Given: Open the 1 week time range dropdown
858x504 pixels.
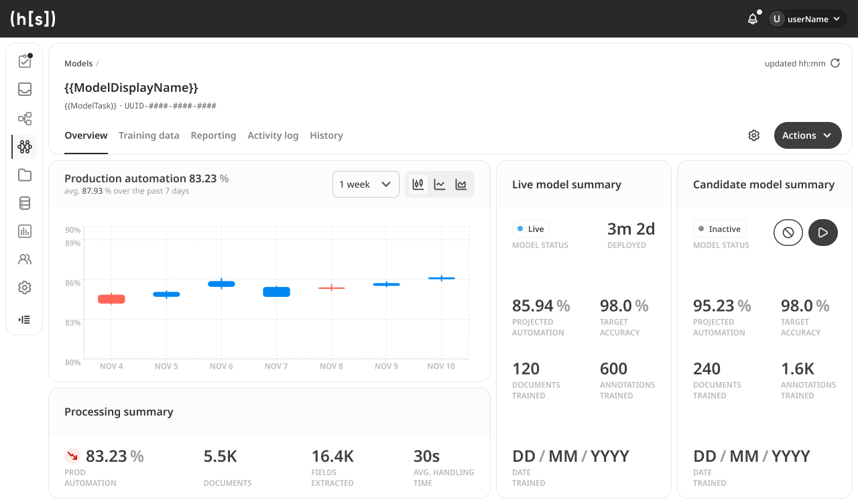Looking at the screenshot, I should pos(365,184).
